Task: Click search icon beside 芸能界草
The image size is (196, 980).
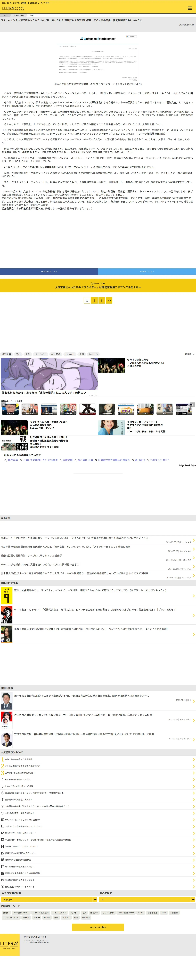Action: click(x=61, y=460)
